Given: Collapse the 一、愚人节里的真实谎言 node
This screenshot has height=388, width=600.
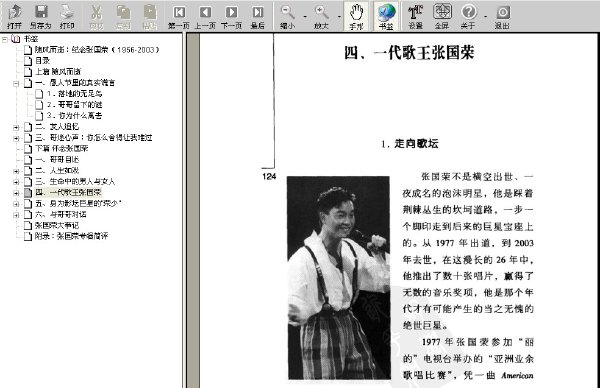Looking at the screenshot, I should pyautogui.click(x=16, y=83).
